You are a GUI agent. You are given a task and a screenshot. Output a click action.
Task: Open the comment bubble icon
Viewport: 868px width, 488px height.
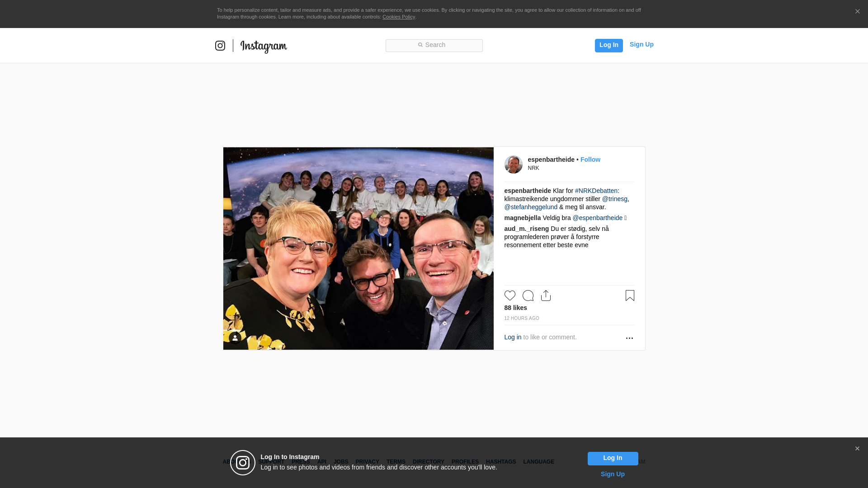[x=528, y=296]
